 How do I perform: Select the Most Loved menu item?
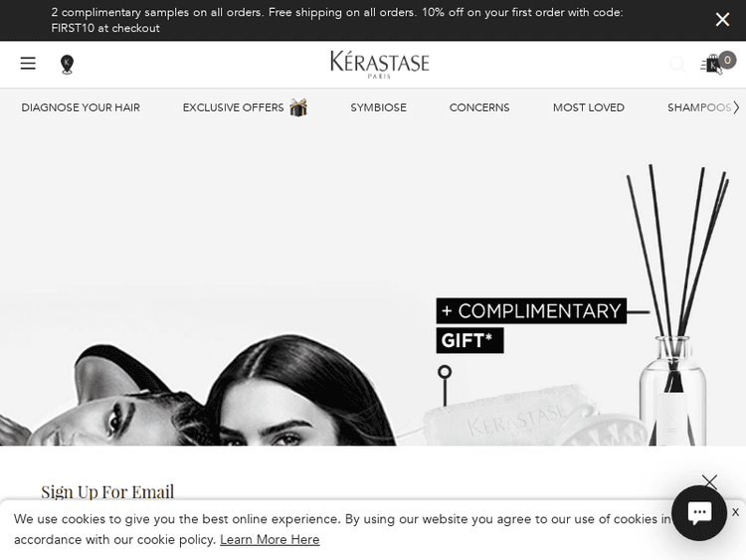(x=588, y=107)
